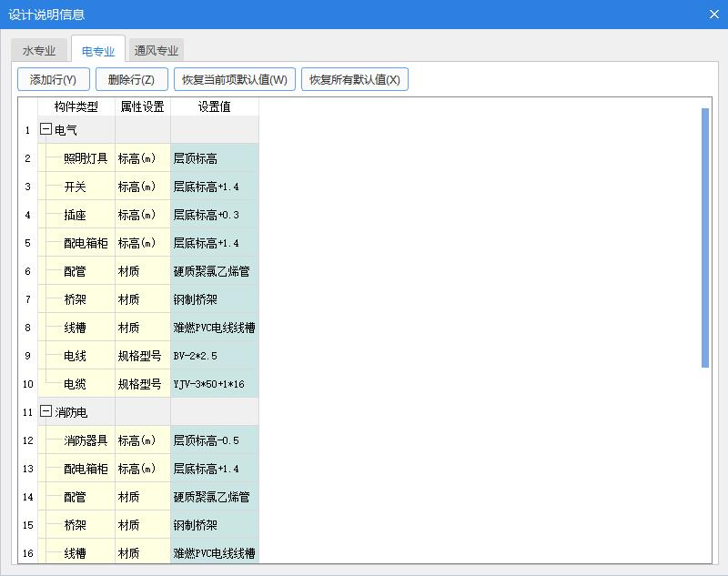The width and height of the screenshot is (728, 576).
Task: Collapse the 消防电 group
Action: pos(45,412)
